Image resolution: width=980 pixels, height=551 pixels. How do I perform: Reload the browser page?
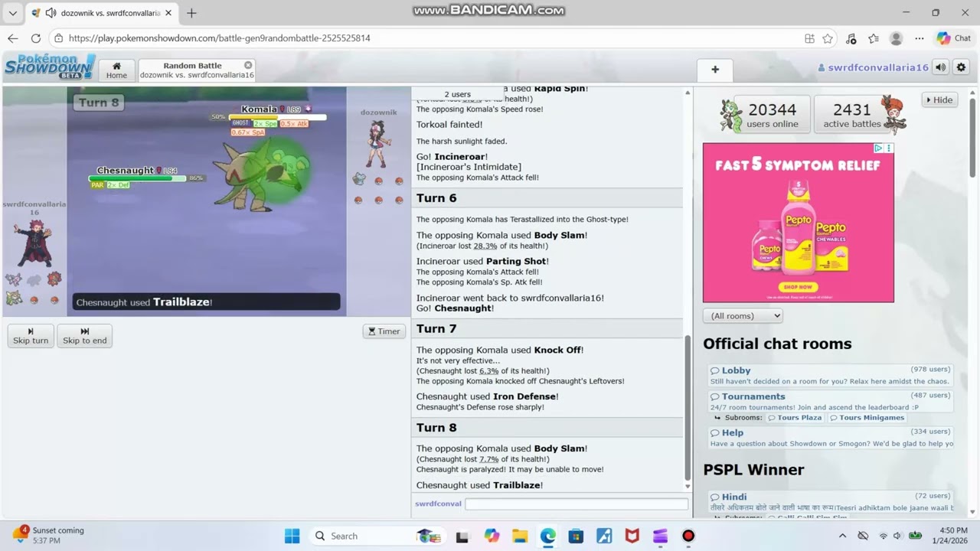[x=35, y=38]
